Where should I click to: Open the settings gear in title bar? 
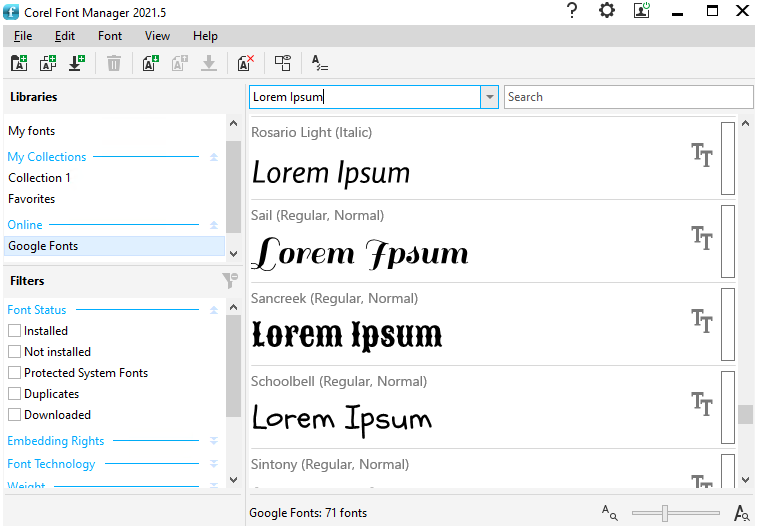click(607, 11)
